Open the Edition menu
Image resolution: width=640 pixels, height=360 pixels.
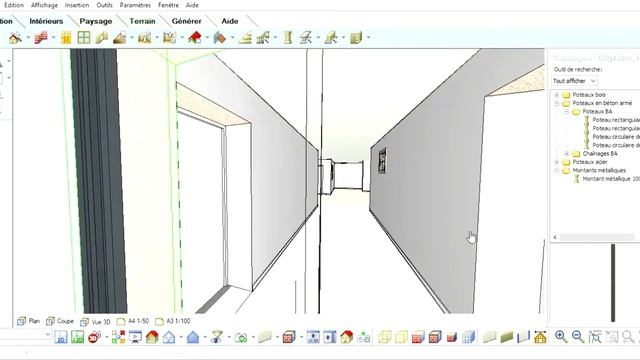point(14,5)
